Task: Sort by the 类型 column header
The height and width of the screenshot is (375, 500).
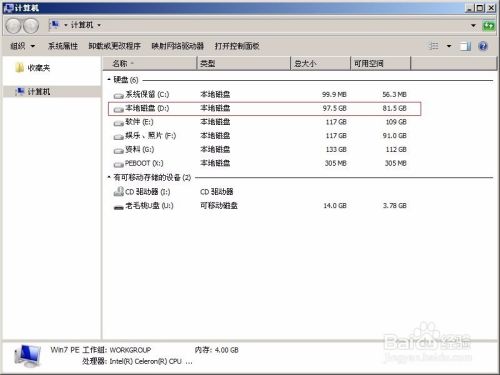Action: [244, 63]
